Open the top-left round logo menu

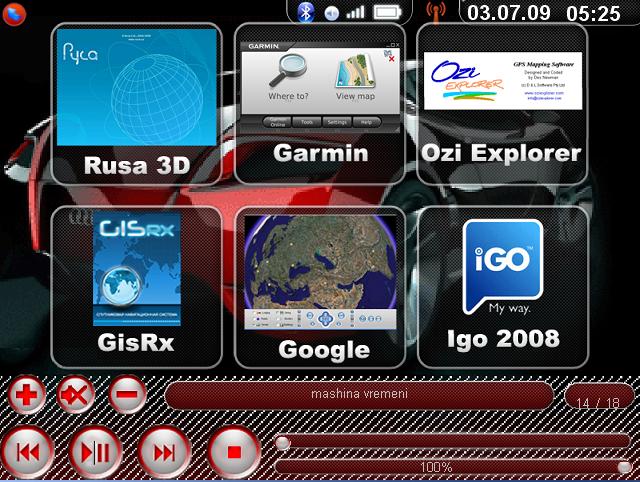point(15,13)
